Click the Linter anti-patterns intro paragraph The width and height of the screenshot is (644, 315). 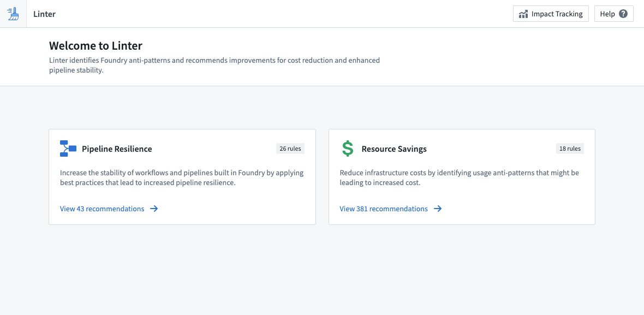tap(214, 65)
